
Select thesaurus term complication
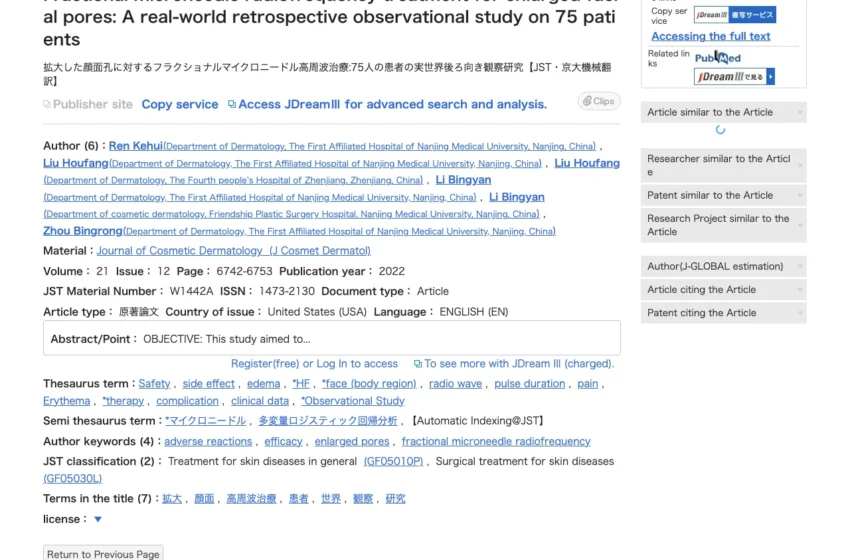(188, 401)
